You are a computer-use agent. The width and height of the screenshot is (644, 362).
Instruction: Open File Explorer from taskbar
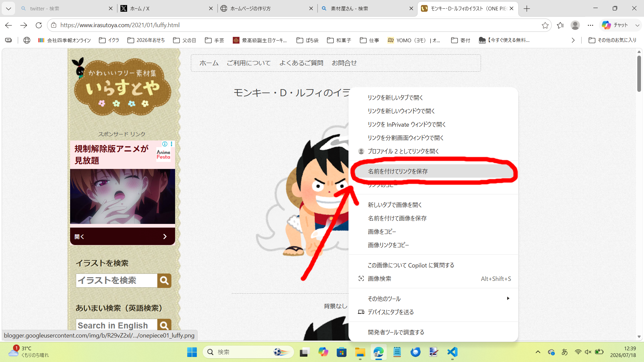point(360,352)
